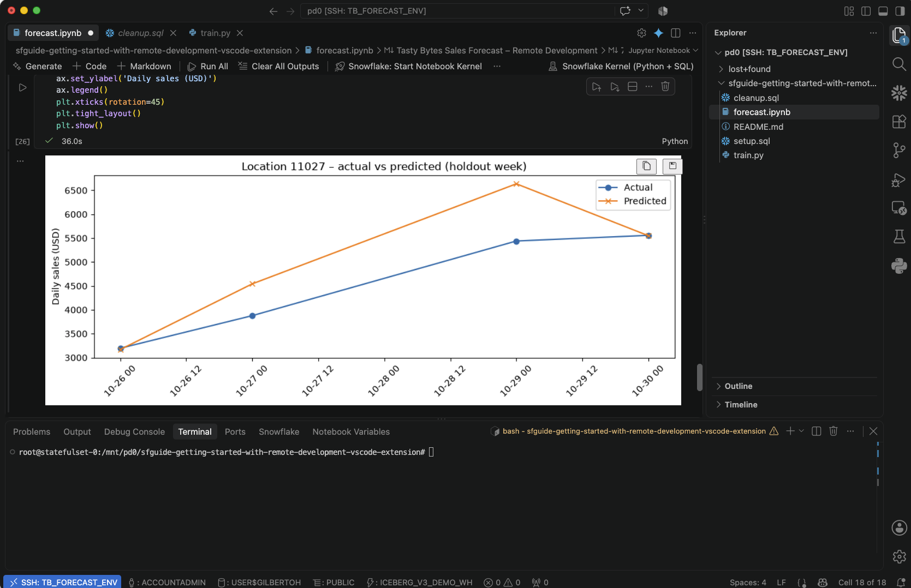Open the chat icon in title bar

[626, 10]
